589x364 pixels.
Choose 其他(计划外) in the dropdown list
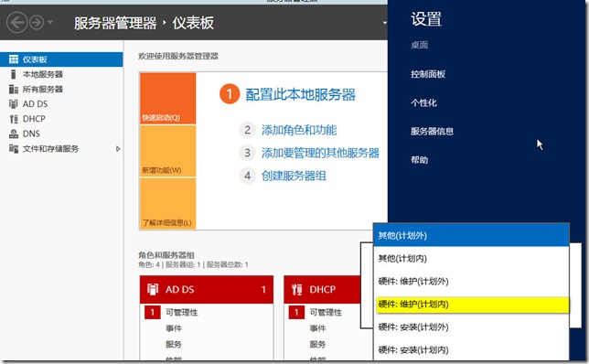pyautogui.click(x=471, y=236)
